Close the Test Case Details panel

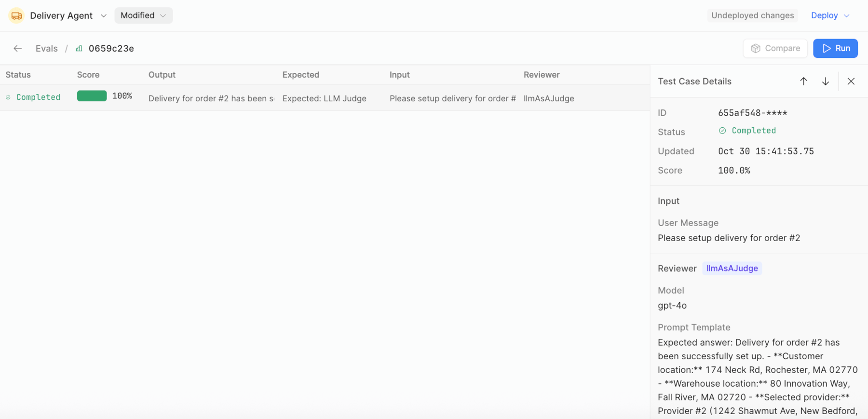(851, 81)
